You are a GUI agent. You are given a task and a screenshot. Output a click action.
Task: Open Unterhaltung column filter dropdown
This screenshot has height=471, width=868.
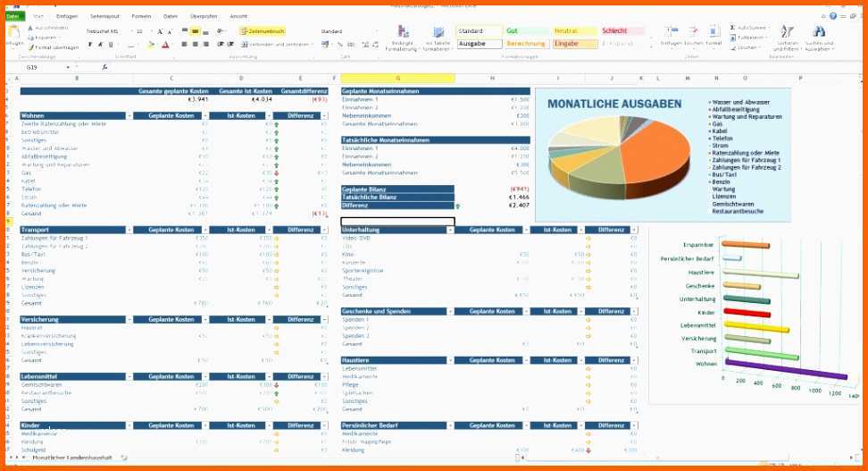450,230
